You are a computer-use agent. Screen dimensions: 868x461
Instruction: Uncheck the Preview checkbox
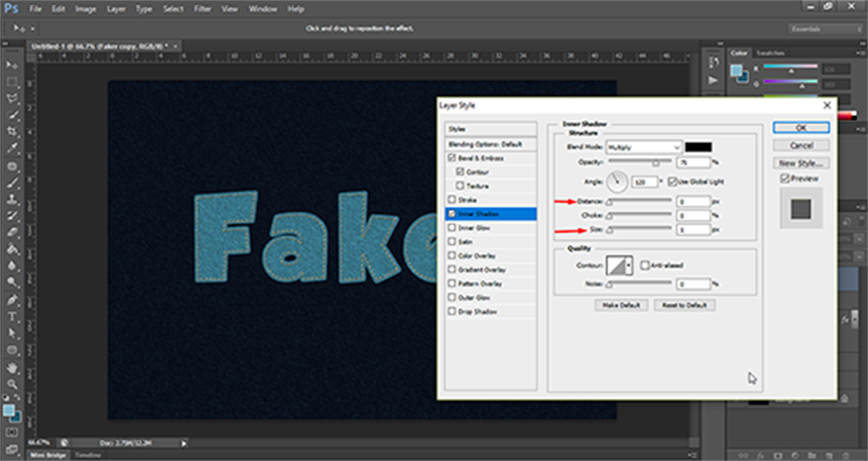coord(786,178)
